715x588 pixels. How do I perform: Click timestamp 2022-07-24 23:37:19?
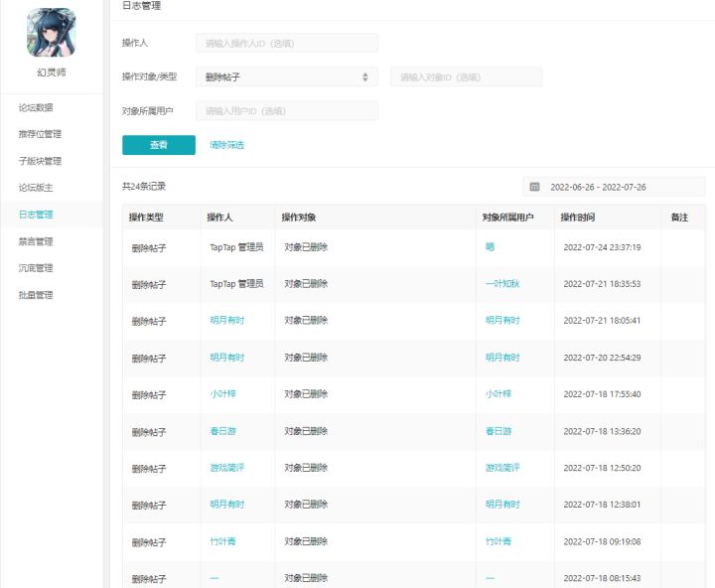coord(602,247)
